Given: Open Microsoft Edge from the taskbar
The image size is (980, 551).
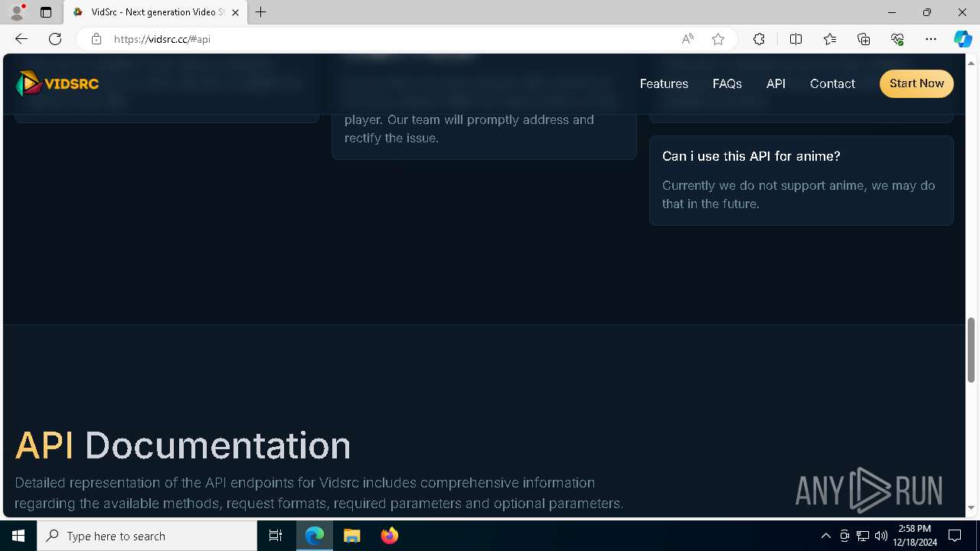Looking at the screenshot, I should (315, 536).
